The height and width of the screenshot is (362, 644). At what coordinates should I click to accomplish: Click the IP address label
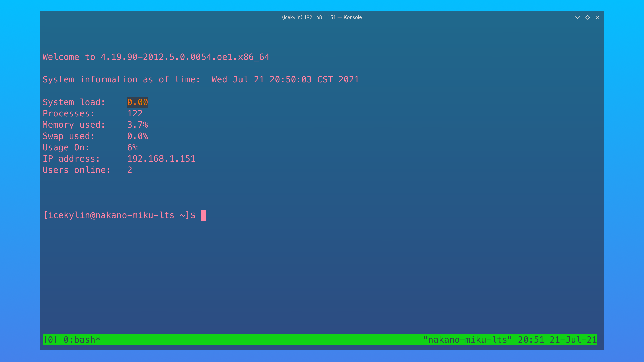pos(71,159)
